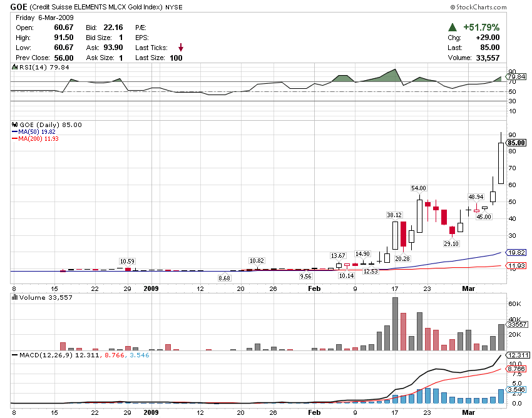Click the 3.546 histogram axis tag

517,389
